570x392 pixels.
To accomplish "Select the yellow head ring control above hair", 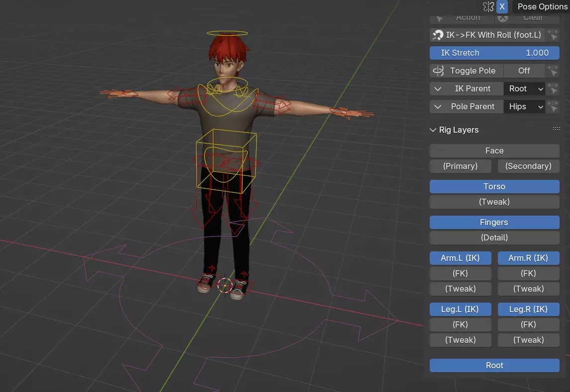I will pyautogui.click(x=227, y=33).
